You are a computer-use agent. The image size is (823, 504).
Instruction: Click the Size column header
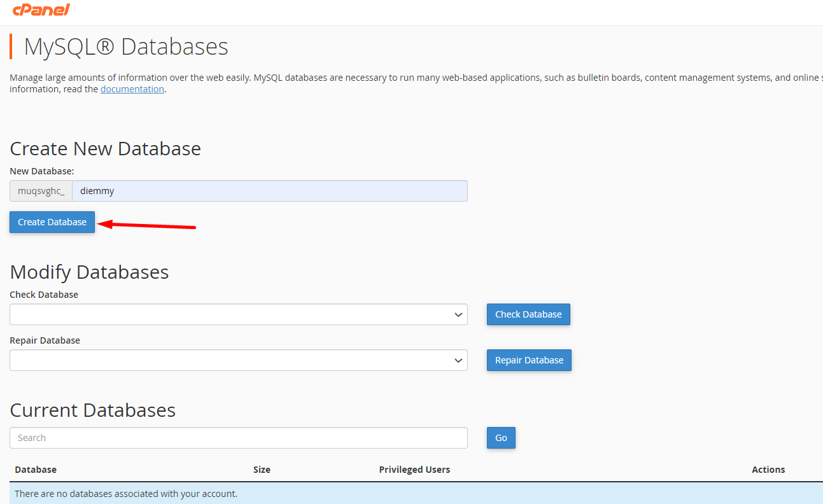click(262, 470)
